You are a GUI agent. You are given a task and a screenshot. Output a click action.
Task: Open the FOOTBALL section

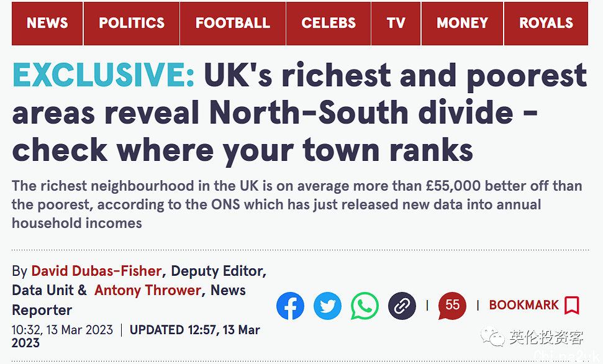233,24
